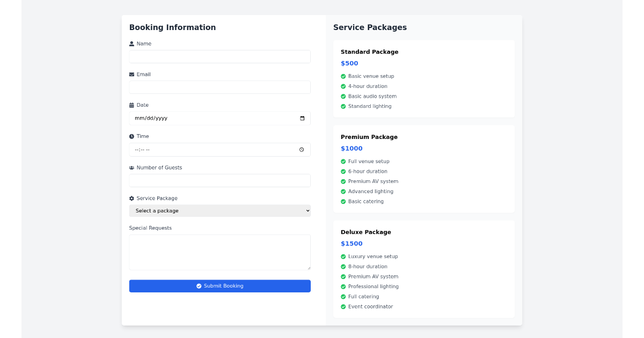This screenshot has height=338, width=644.
Task: Click the gear icon beside Service Package
Action: (x=132, y=198)
